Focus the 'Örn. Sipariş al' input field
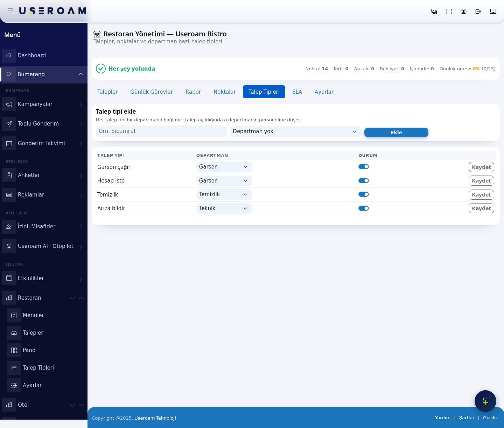The height and width of the screenshot is (428, 504). point(161,131)
